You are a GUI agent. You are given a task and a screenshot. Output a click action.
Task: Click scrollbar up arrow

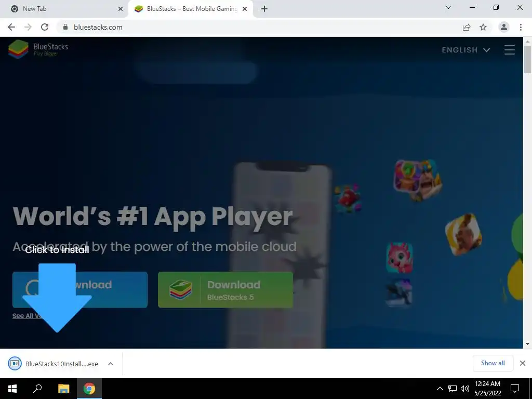pyautogui.click(x=527, y=41)
